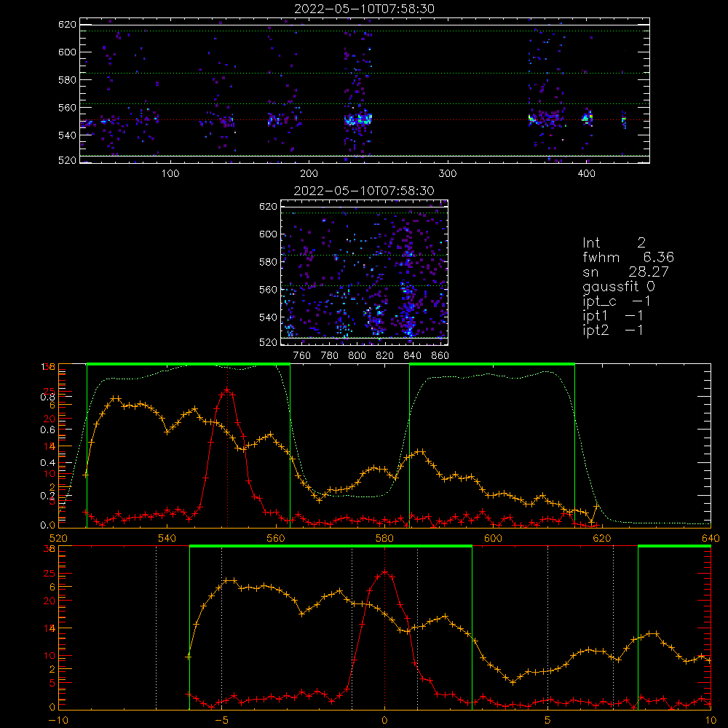Click red y-axis label 25 on the bottom plot
Viewport: 728px width, 728px height.
pos(50,574)
